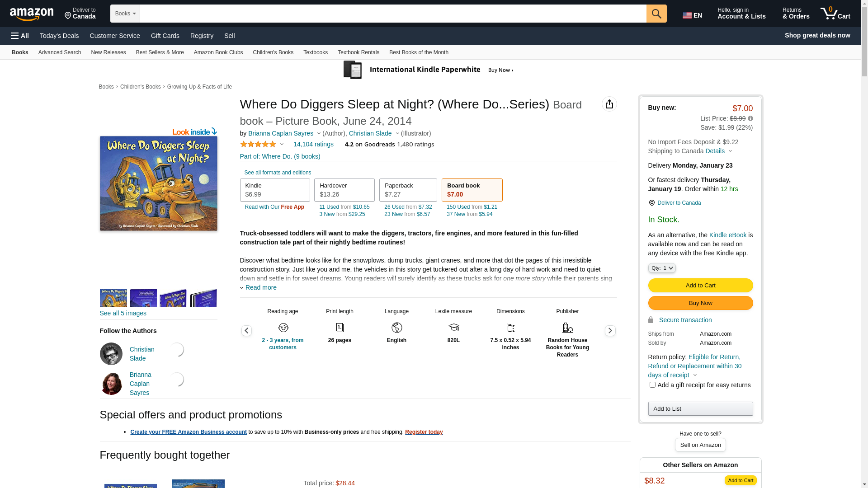868x488 pixels.
Task: Click the Amazon logo
Action: point(32,14)
